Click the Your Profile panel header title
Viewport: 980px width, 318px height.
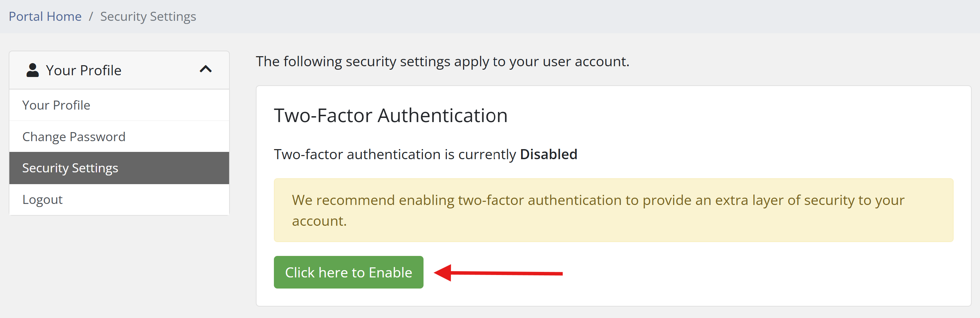[x=83, y=71]
